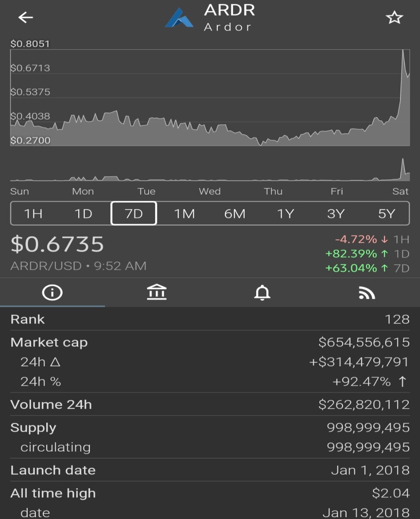Open the news feed RSS icon tab
This screenshot has height=519, width=420.
point(367,293)
